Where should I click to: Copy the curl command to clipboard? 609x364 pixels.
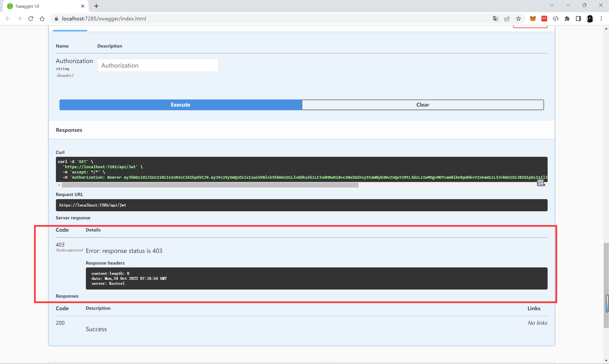click(x=540, y=183)
